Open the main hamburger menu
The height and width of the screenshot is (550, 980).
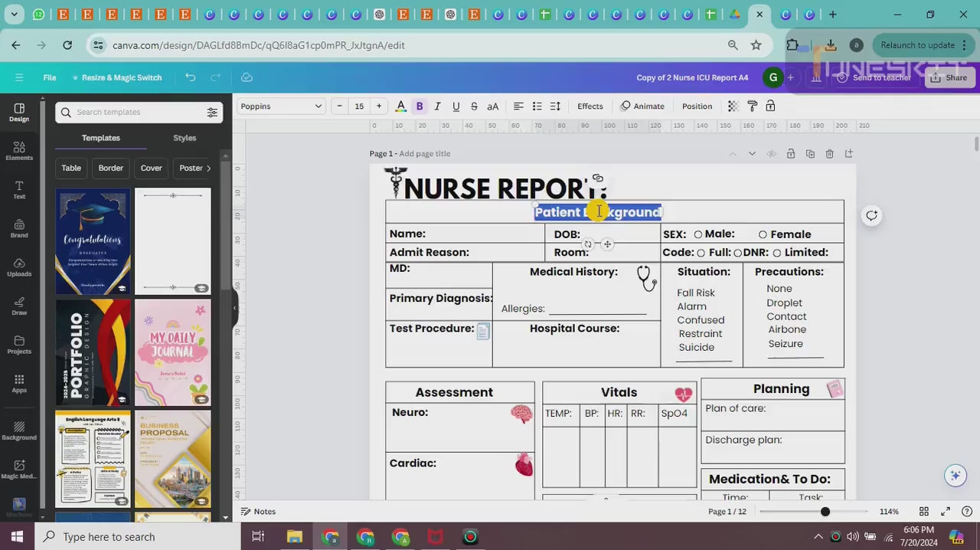tap(19, 77)
